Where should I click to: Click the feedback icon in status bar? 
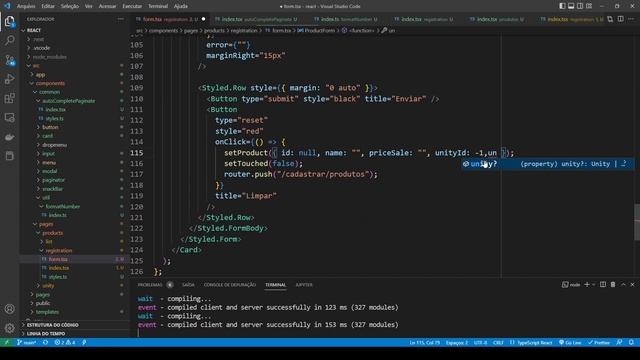pos(619,342)
